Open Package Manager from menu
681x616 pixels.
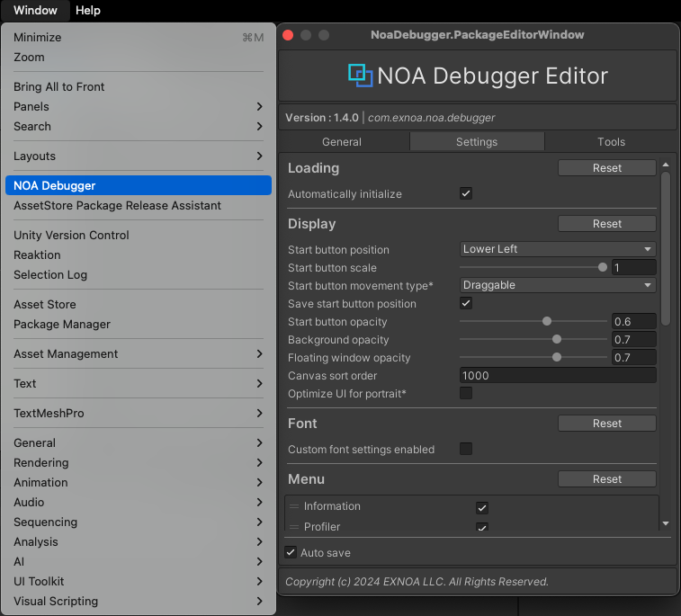[x=139, y=325]
